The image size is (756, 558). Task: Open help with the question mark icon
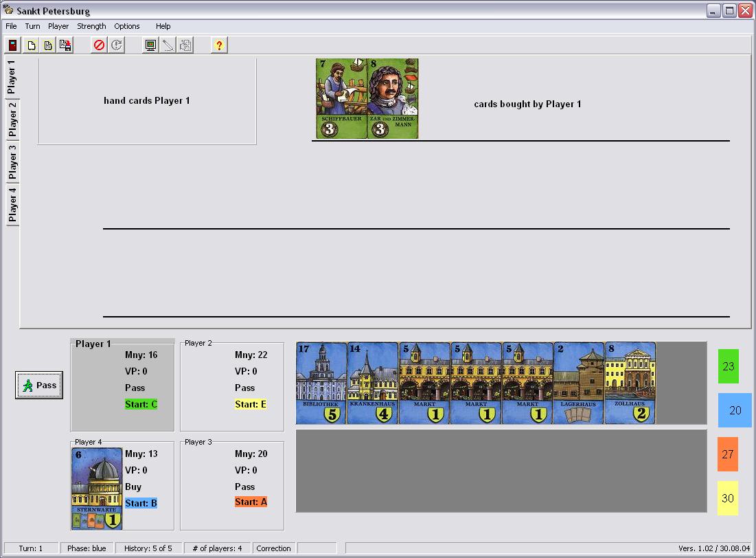[x=219, y=45]
